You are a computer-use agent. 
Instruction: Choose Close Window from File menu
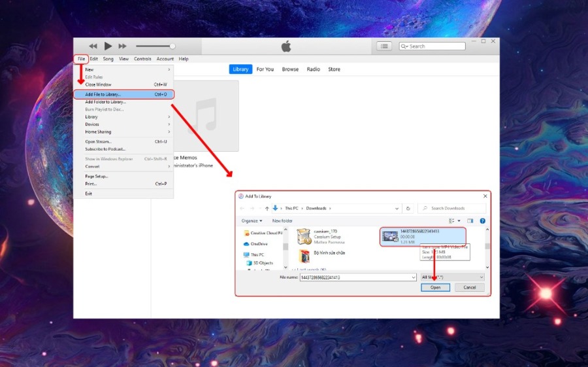click(123, 84)
